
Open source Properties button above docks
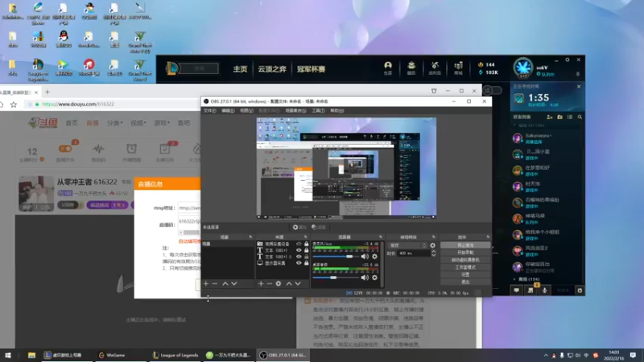coord(299,227)
